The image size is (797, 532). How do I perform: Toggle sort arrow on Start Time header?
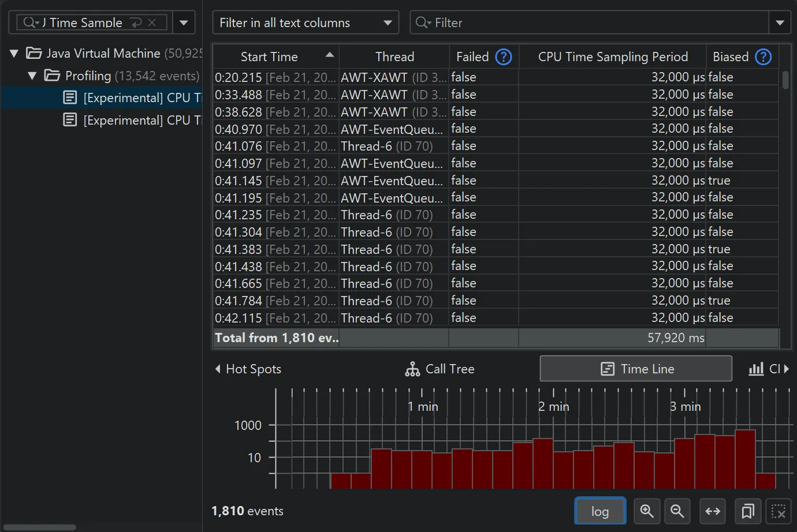click(x=330, y=55)
